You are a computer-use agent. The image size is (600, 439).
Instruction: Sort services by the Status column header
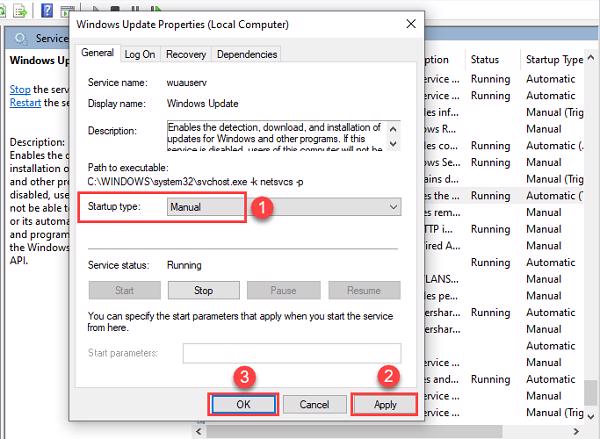tap(485, 60)
